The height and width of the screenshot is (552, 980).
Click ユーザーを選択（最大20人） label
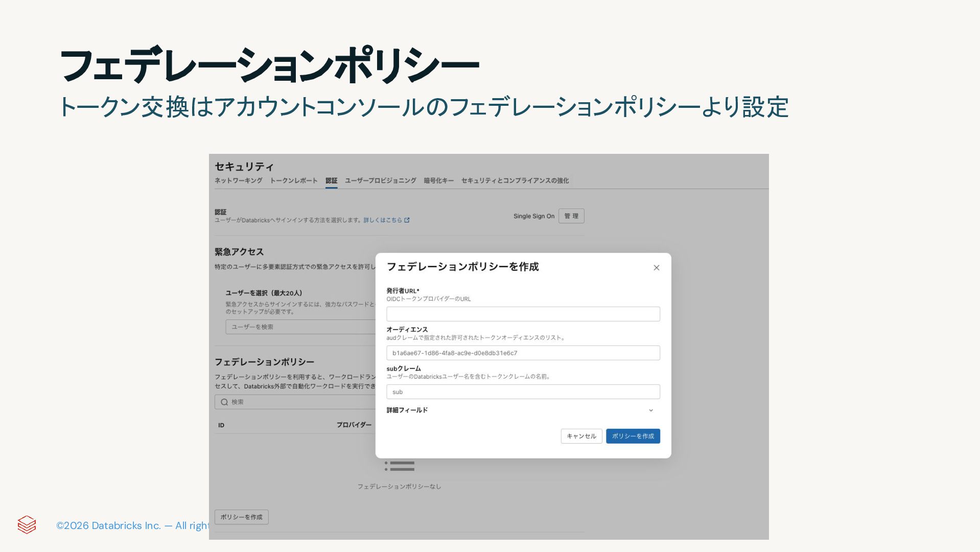click(264, 293)
